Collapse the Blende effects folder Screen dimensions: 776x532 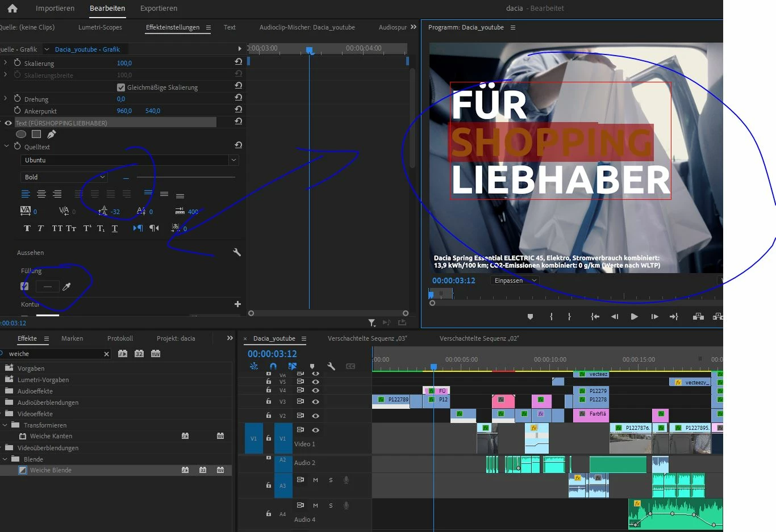5,459
